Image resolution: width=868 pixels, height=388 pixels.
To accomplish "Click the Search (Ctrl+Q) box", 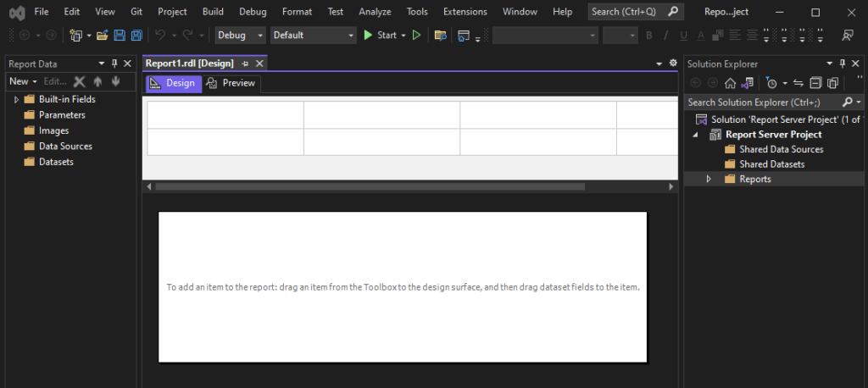I will 636,12.
